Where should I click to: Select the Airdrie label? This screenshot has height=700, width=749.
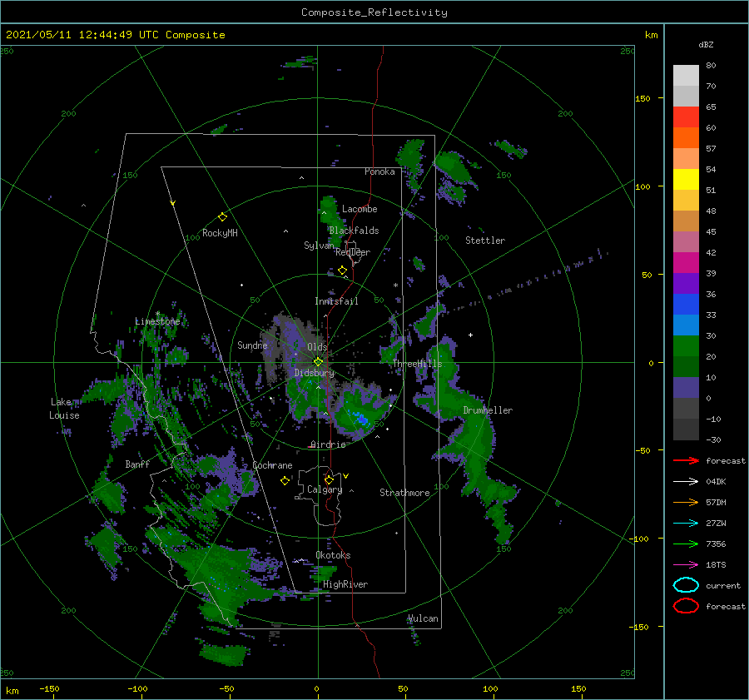click(x=328, y=444)
